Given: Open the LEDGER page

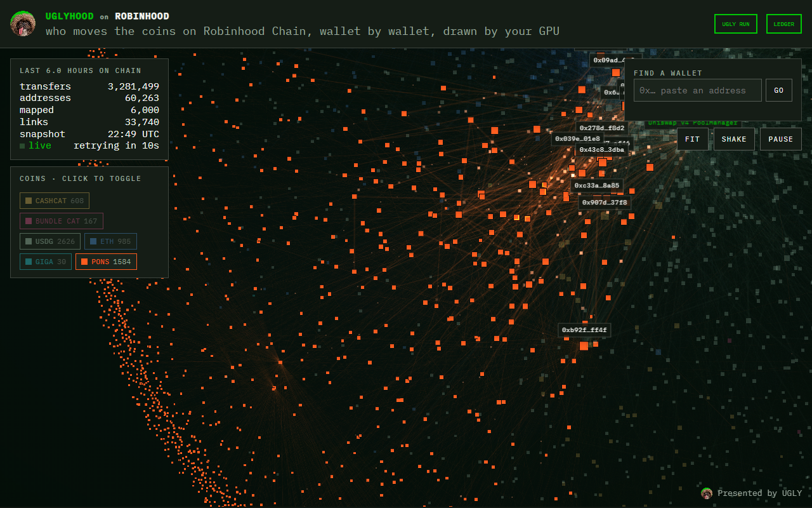Looking at the screenshot, I should [784, 24].
